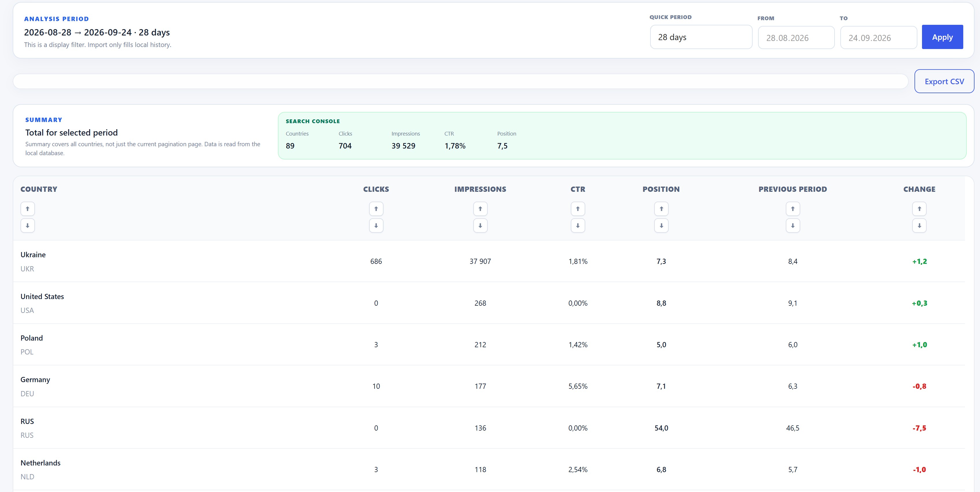Click Poland change value +1,0
980x492 pixels.
[919, 344]
